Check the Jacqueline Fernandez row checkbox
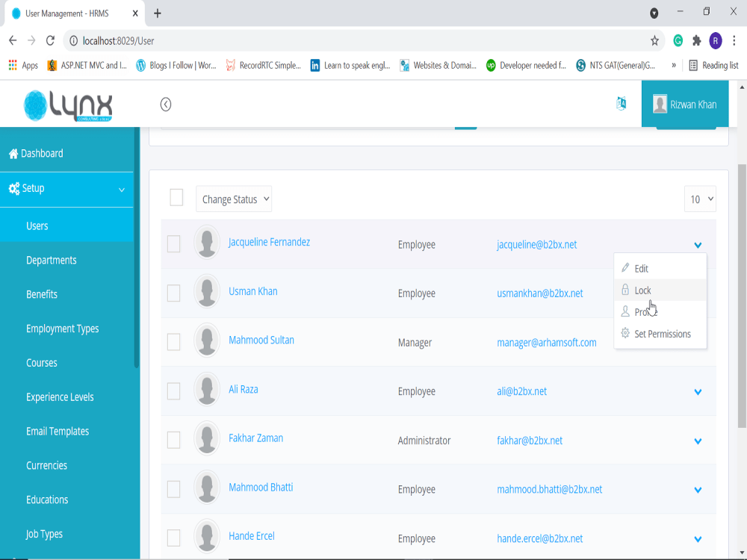The image size is (747, 560). tap(173, 244)
